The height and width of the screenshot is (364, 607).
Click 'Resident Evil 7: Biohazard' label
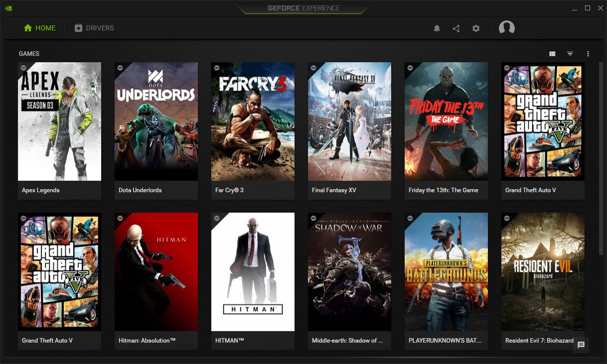click(x=539, y=341)
